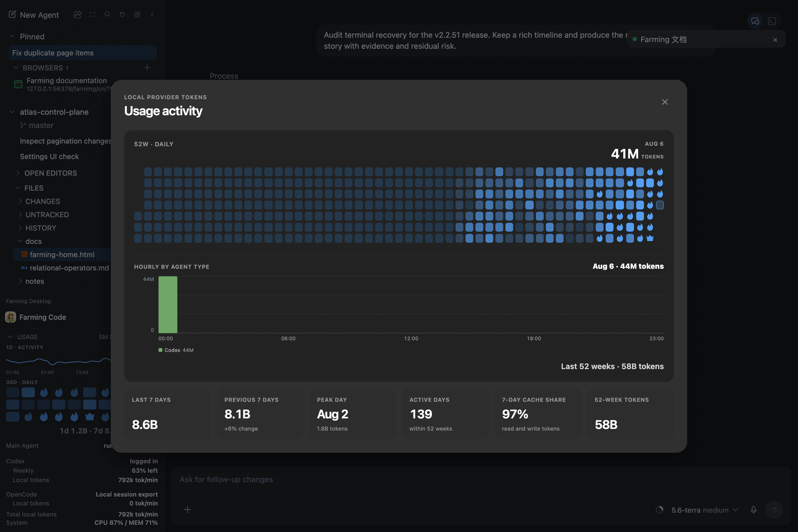Image resolution: width=798 pixels, height=532 pixels.
Task: Dismiss the Farming 文档 notification
Action: 775,40
